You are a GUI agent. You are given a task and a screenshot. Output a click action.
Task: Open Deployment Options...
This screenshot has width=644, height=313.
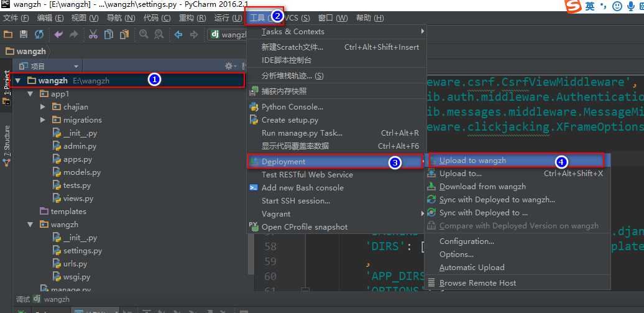(517, 254)
